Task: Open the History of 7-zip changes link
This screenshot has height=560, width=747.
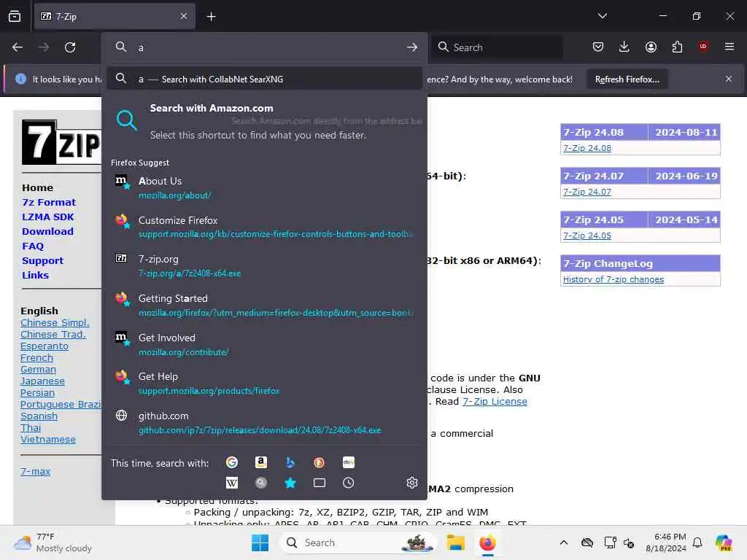Action: pos(613,279)
